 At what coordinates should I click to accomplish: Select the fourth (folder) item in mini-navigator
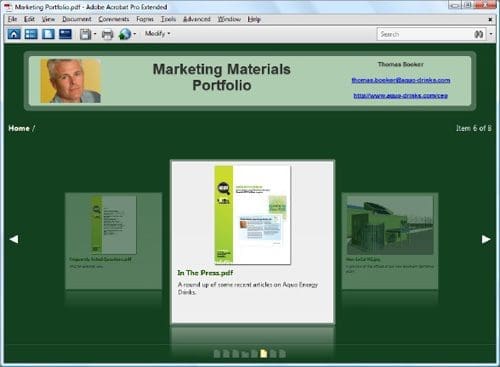tap(245, 354)
